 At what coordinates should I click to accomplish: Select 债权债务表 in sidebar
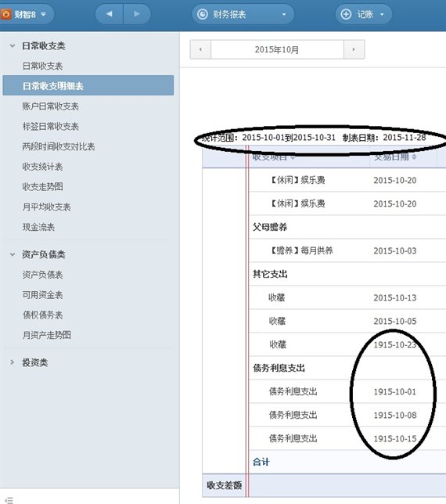point(42,315)
